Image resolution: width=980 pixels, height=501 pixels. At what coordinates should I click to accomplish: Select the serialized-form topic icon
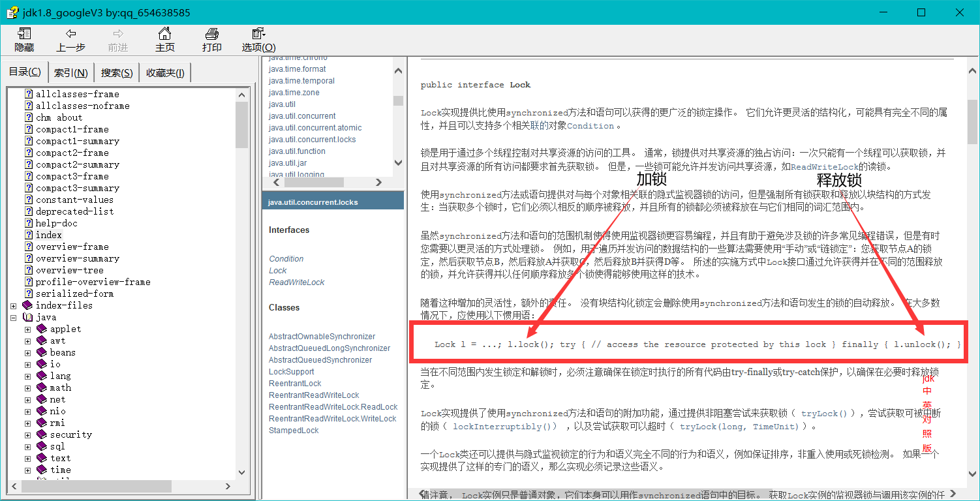(29, 294)
